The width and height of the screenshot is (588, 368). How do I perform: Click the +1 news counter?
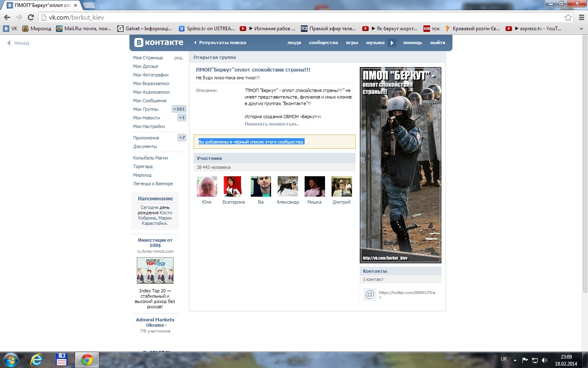click(182, 118)
